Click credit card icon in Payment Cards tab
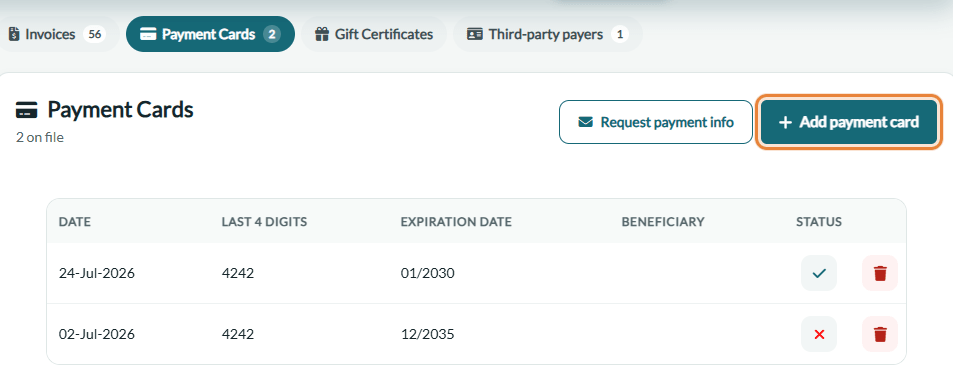953x391 pixels. pos(148,34)
